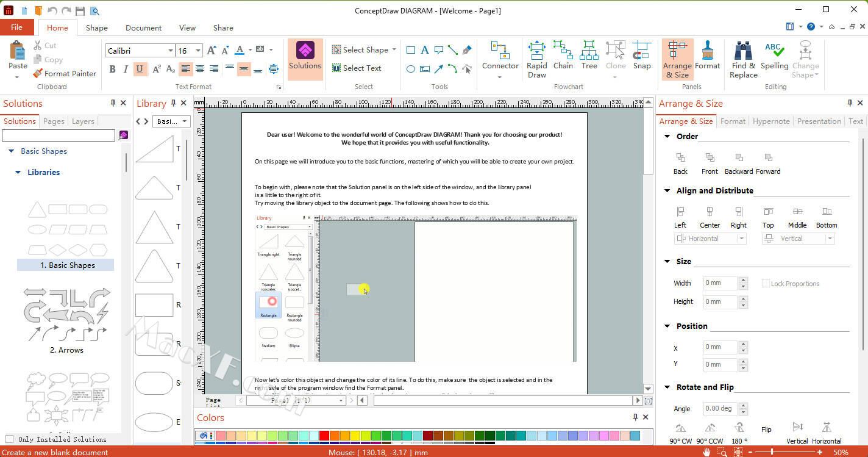Pick the red swatch in Colors palette
The image size is (868, 457).
click(x=324, y=436)
